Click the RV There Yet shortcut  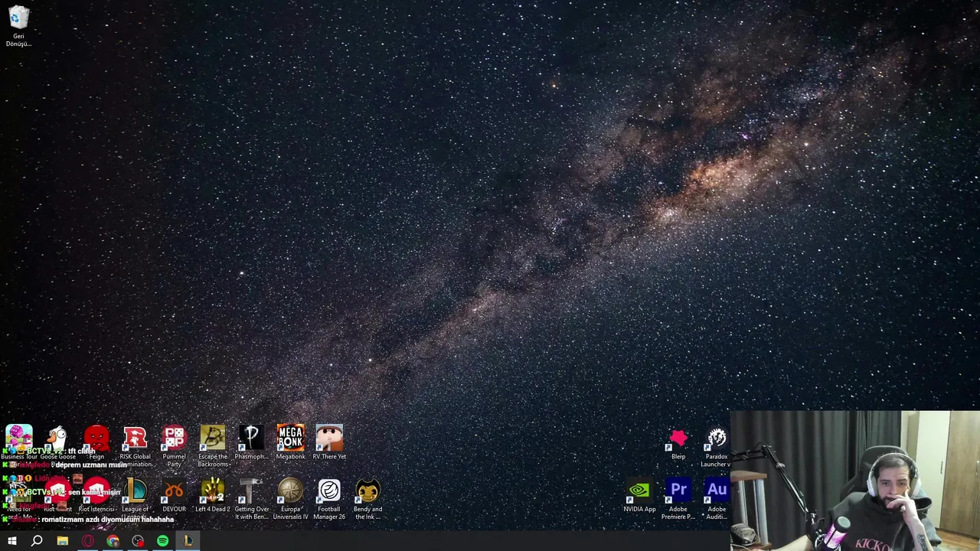click(329, 443)
